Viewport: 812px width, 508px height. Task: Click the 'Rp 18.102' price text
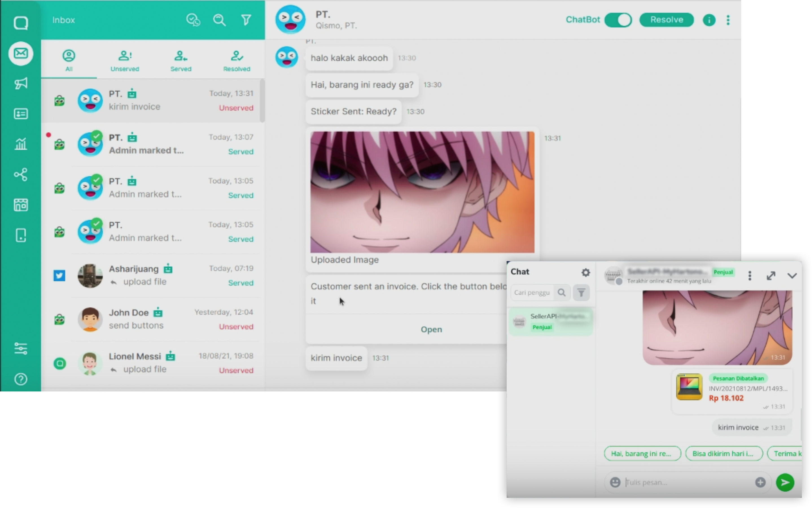[x=726, y=398]
